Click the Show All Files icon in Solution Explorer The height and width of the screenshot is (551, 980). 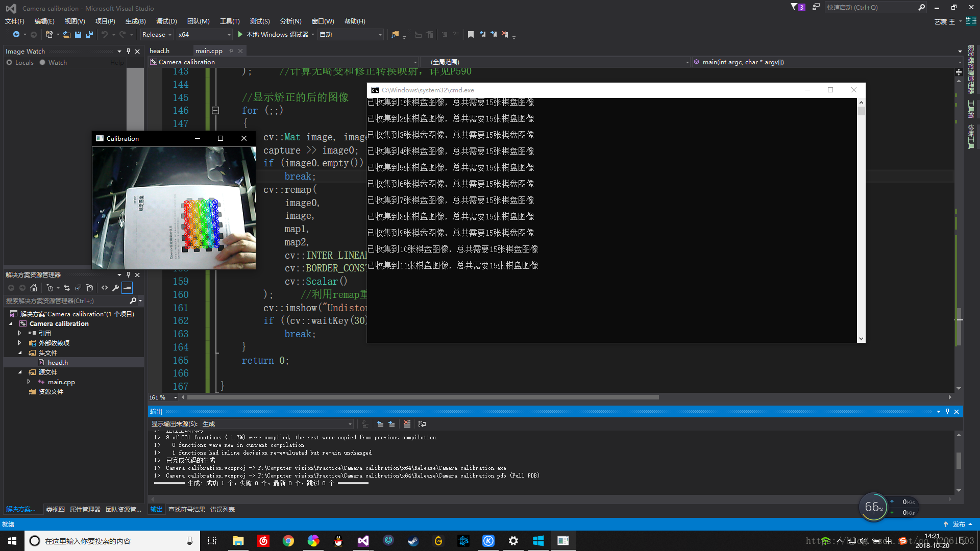(x=89, y=288)
